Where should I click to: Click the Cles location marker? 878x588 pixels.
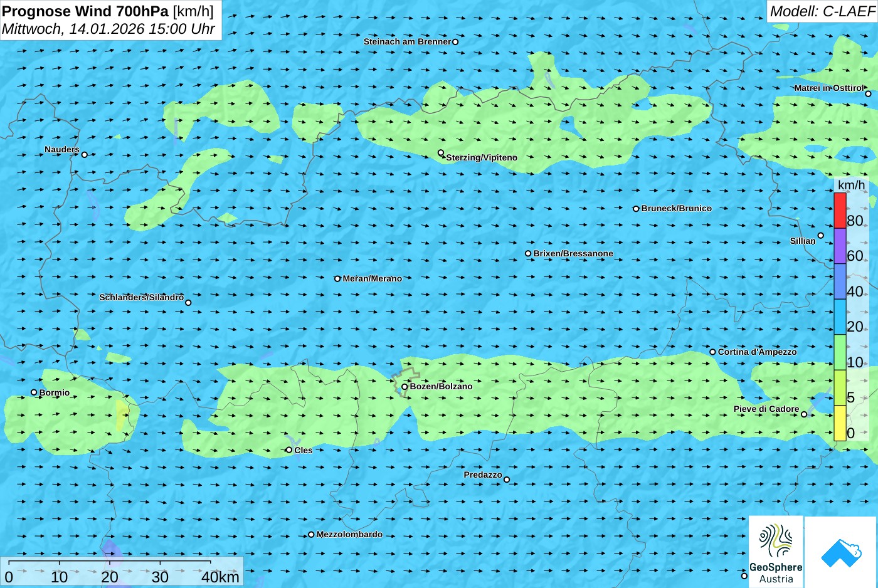[x=289, y=450]
